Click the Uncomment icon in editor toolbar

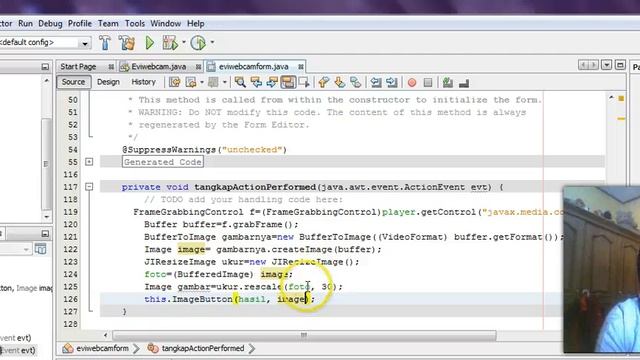[464, 83]
